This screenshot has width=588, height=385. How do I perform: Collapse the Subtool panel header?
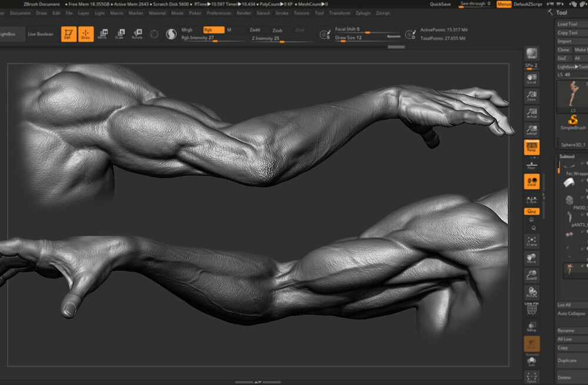click(x=567, y=157)
